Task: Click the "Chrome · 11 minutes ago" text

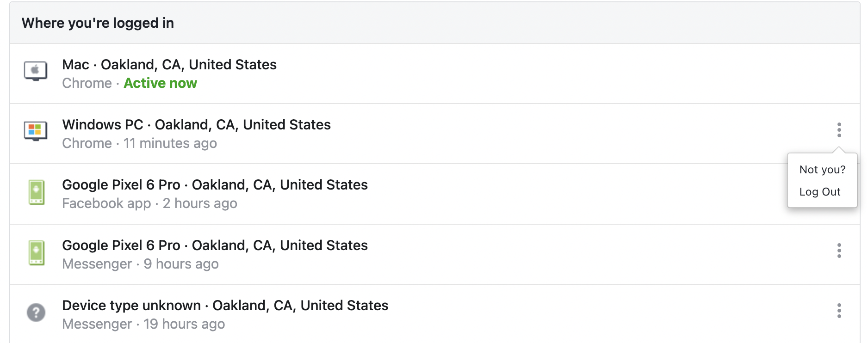Action: [x=139, y=143]
